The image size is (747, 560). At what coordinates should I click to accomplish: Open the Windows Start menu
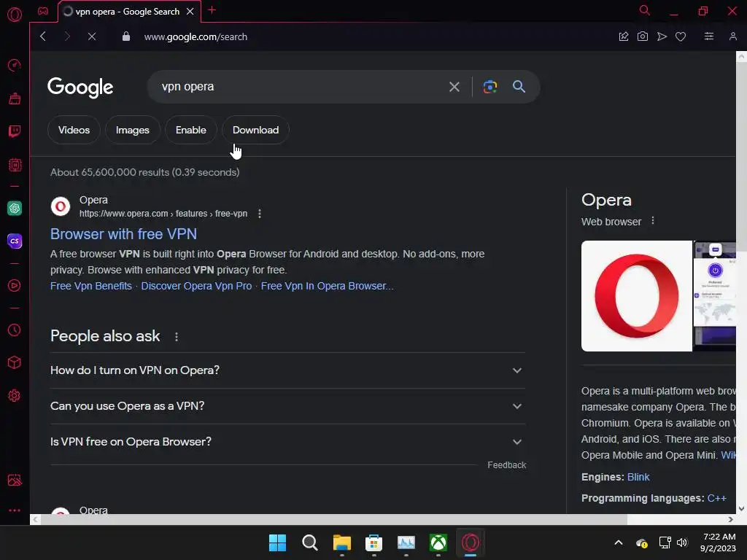[x=277, y=542]
